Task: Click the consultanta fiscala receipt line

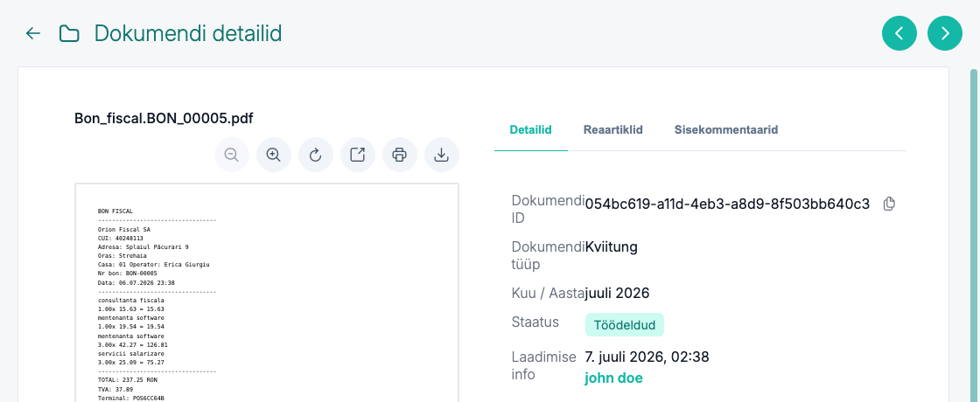Action: tap(130, 301)
